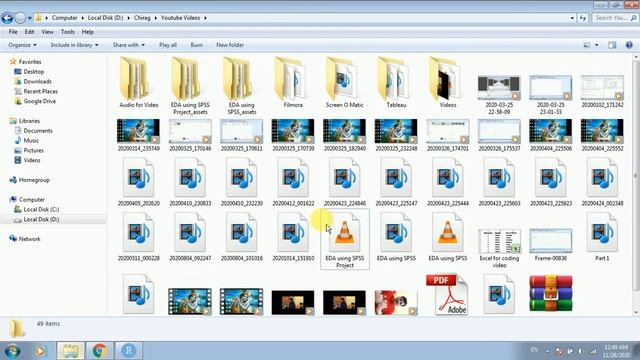This screenshot has height=360, width=640.
Task: Open Desktop in Favorites
Action: pos(33,71)
